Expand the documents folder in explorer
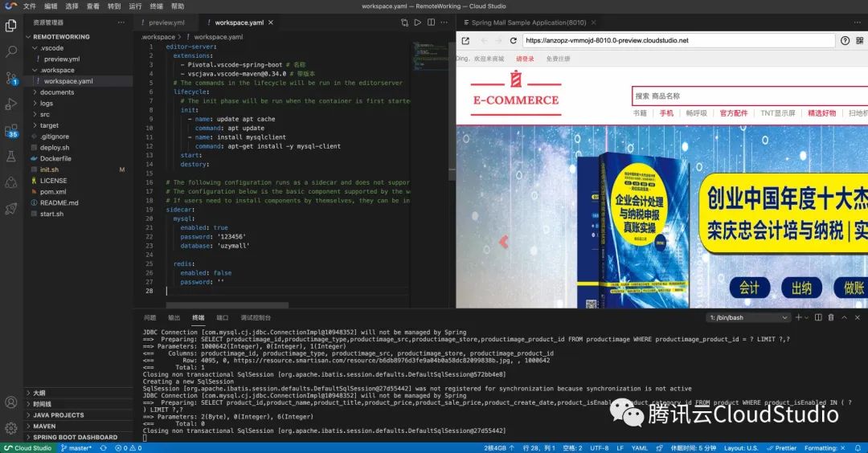Viewport: 868px width, 453px height. pyautogui.click(x=57, y=92)
